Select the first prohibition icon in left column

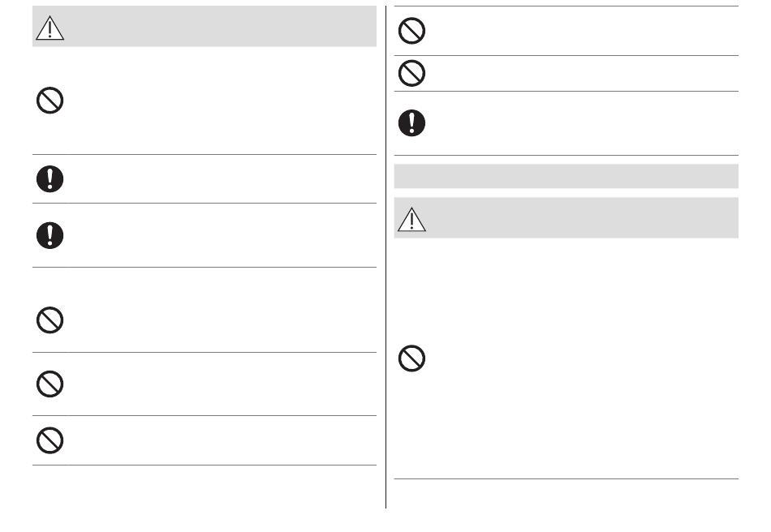pyautogui.click(x=50, y=101)
